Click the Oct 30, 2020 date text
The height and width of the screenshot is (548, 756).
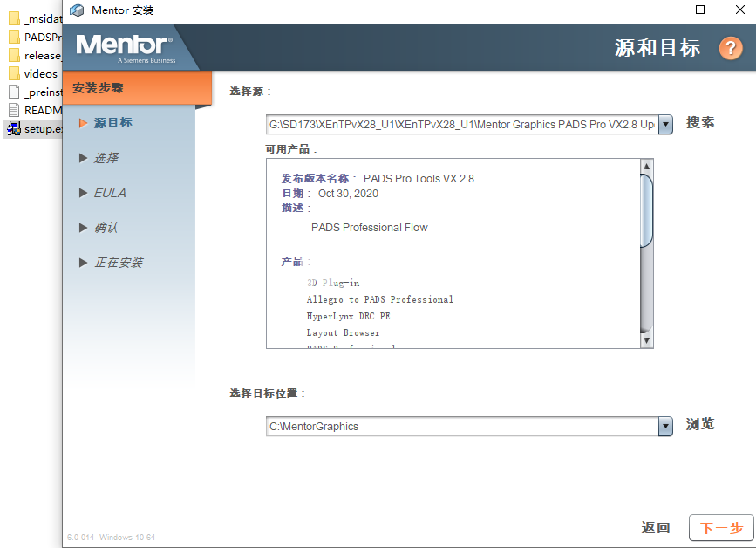(x=348, y=194)
